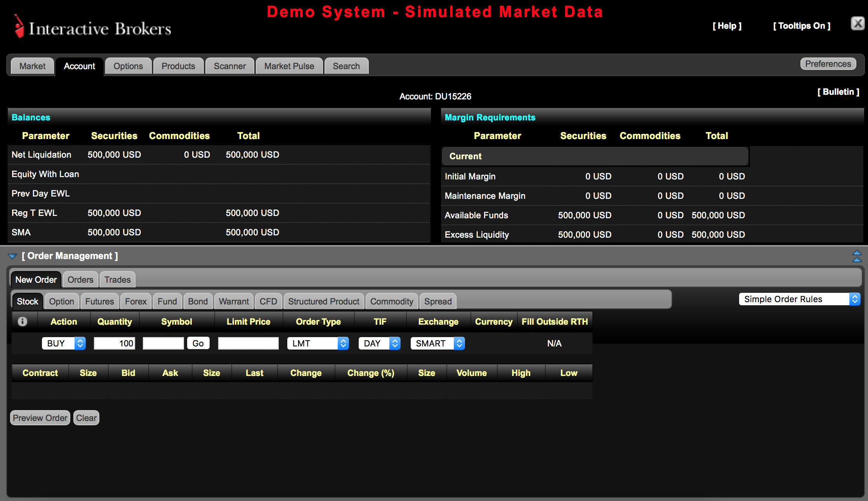
Task: Open the SMART exchange dropdown
Action: 437,343
